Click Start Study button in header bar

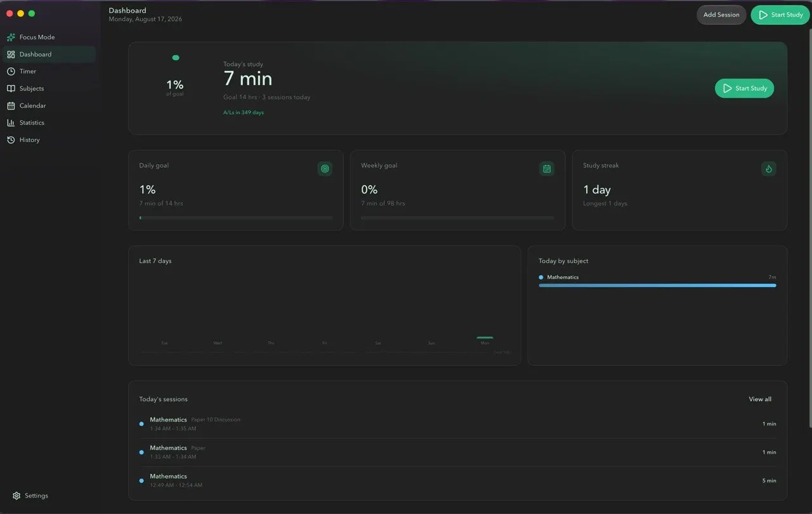(x=780, y=15)
